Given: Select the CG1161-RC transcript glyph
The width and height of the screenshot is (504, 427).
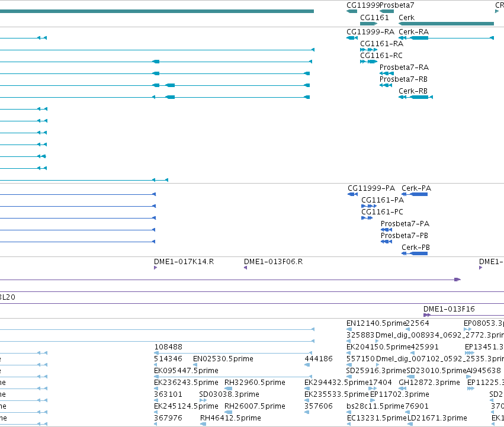Looking at the screenshot, I should [x=369, y=62].
